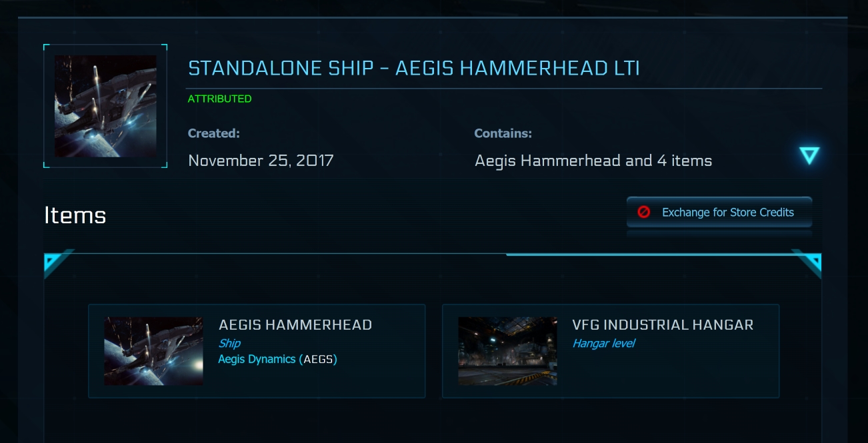This screenshot has height=443, width=868.
Task: Click the red prohibited icon on Exchange button
Action: [644, 213]
